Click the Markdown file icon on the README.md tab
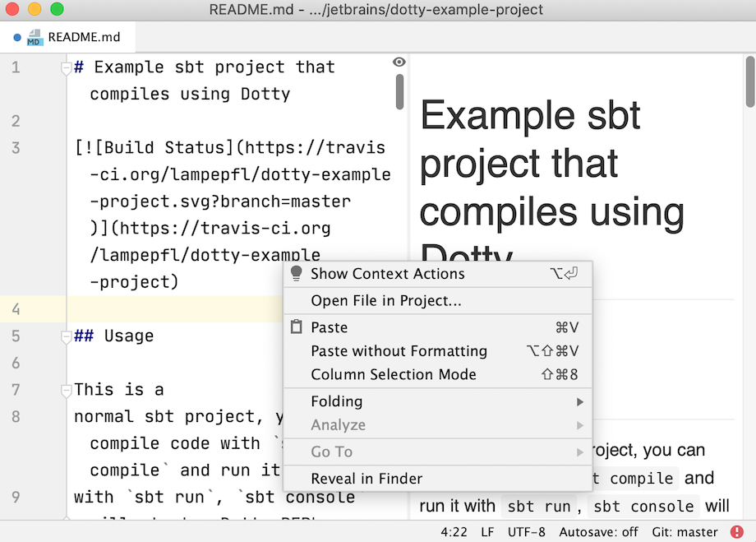 tap(35, 36)
